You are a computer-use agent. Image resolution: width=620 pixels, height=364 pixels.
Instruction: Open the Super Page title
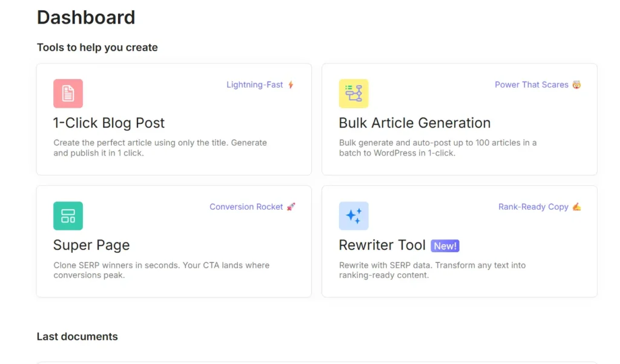click(91, 245)
